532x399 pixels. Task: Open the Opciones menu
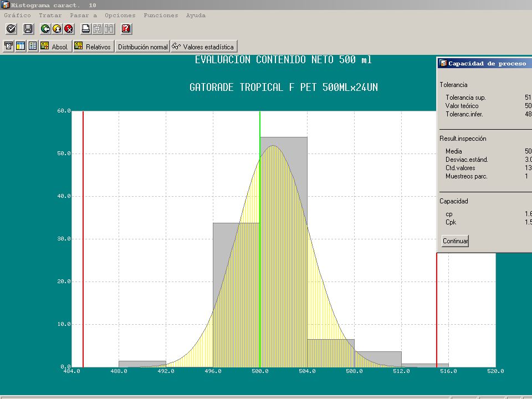(x=120, y=16)
